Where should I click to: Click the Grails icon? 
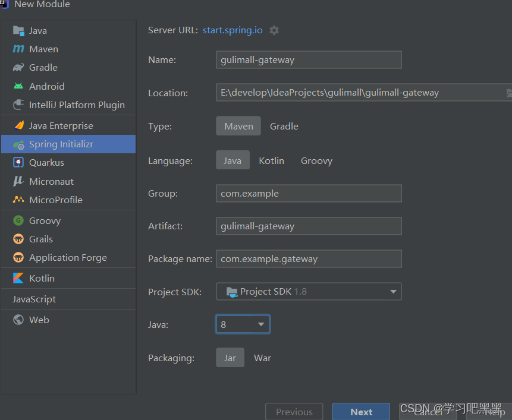[x=18, y=239]
